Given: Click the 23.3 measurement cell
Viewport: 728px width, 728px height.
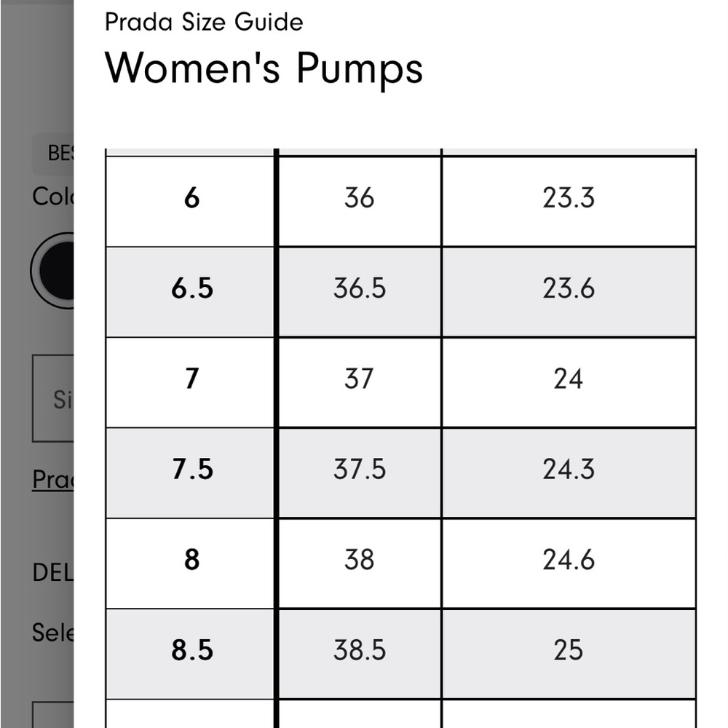Looking at the screenshot, I should (569, 202).
